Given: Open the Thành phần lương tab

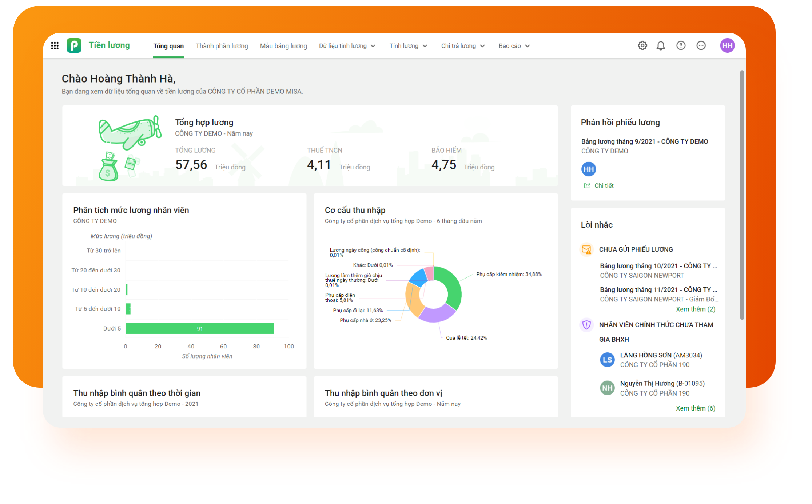Looking at the screenshot, I should click(222, 46).
